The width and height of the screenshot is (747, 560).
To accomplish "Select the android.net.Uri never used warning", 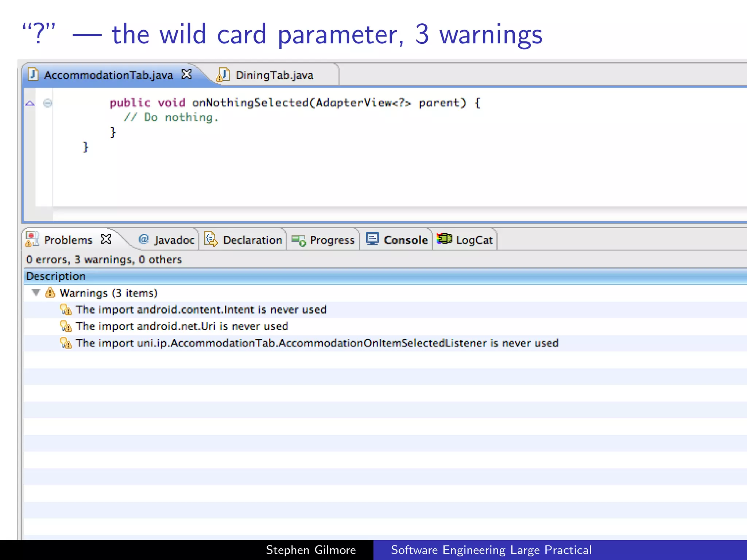I will tap(385, 326).
